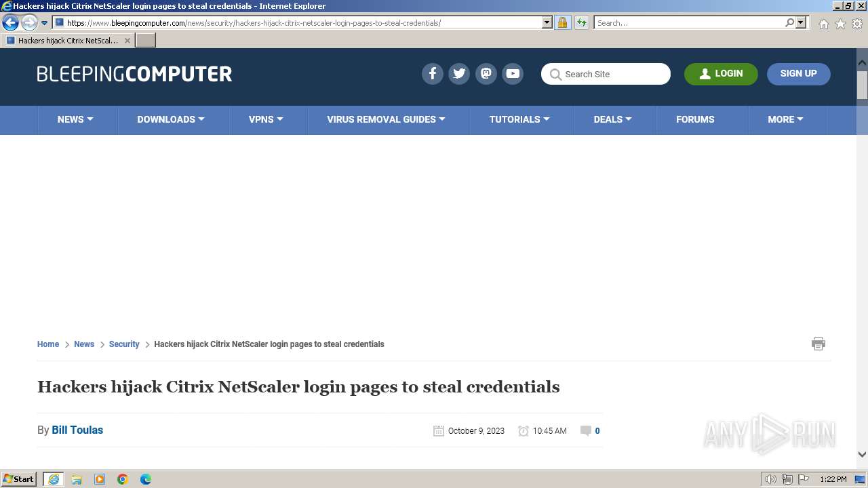Expand the search provider dropdown arrow
Viewport: 868px width, 488px height.
[x=801, y=22]
